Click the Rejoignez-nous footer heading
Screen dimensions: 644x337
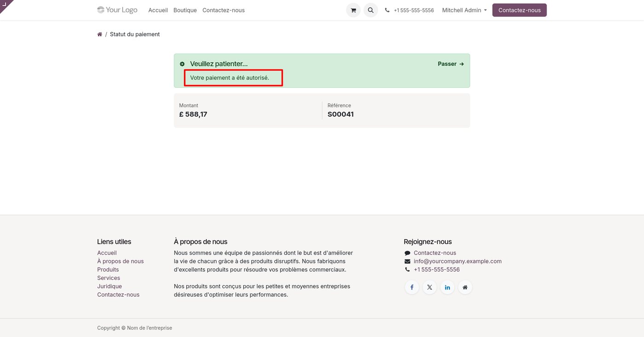pos(428,242)
